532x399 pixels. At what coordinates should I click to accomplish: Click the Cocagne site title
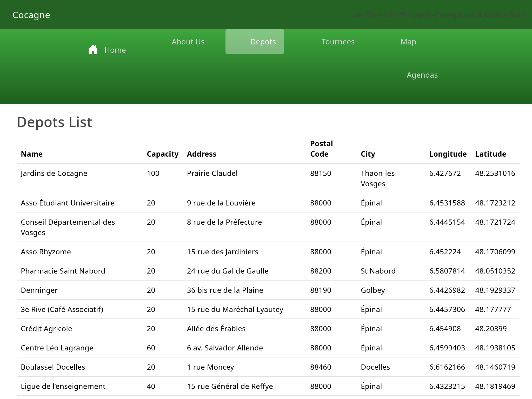(x=31, y=15)
